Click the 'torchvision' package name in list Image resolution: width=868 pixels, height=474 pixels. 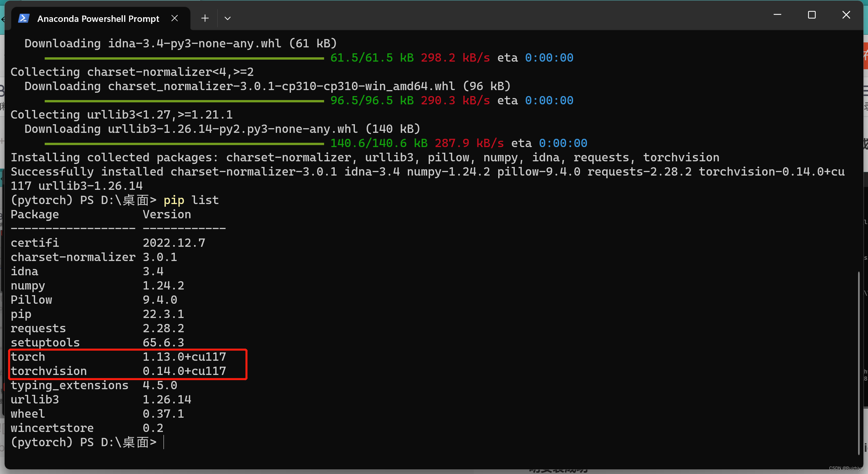click(49, 371)
